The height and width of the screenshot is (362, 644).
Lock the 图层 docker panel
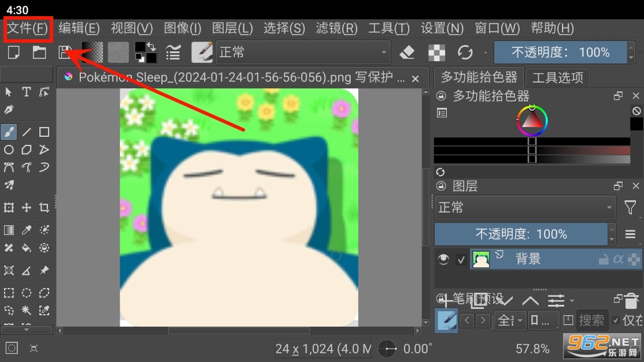tap(441, 186)
